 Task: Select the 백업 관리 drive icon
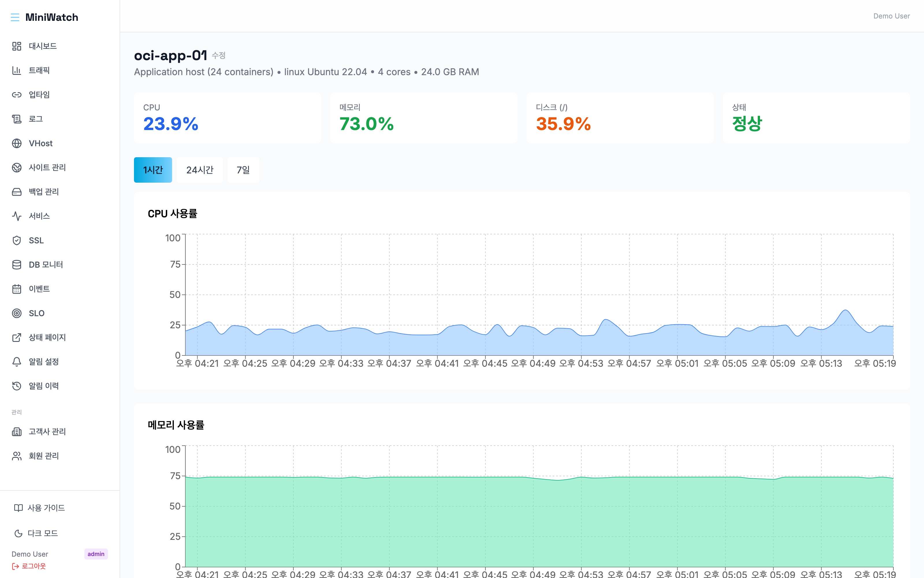[x=16, y=192]
